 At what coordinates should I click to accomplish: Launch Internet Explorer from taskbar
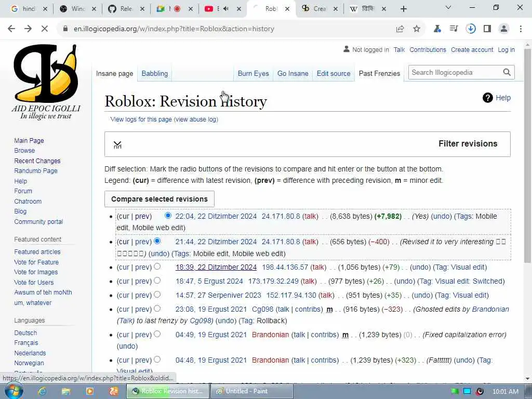[x=42, y=391]
